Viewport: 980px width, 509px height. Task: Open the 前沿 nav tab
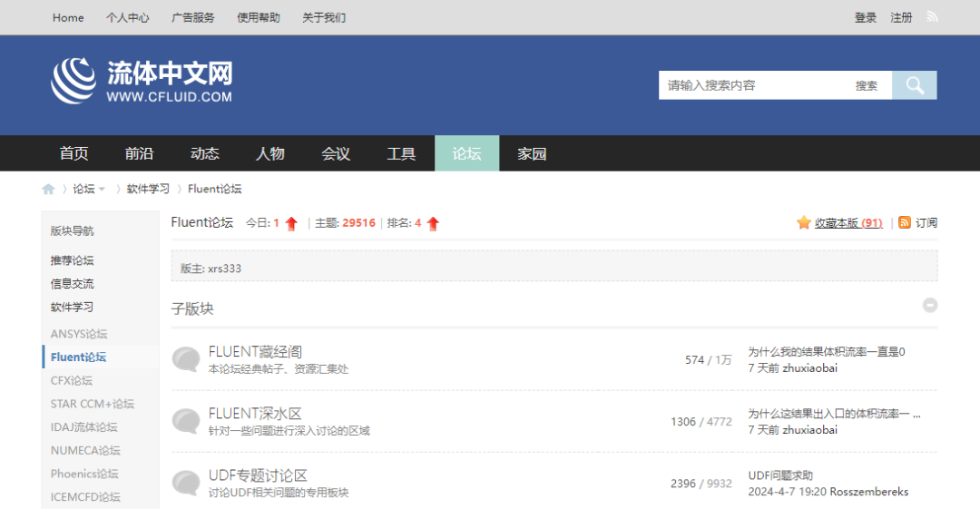pyautogui.click(x=139, y=153)
